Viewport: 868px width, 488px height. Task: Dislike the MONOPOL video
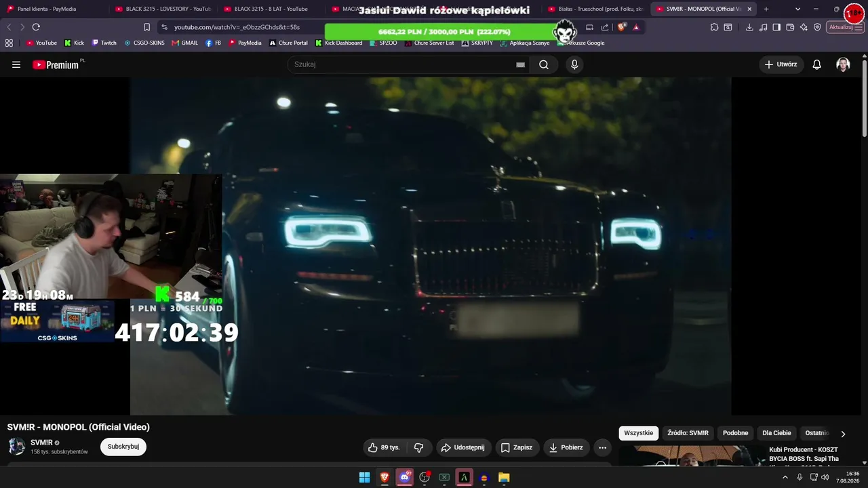point(419,447)
